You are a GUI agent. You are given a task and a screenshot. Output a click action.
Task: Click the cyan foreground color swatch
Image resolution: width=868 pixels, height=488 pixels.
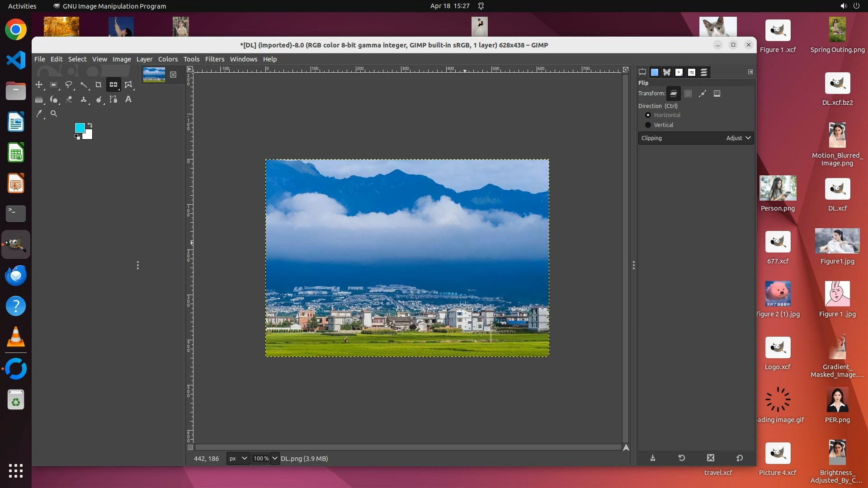[79, 127]
